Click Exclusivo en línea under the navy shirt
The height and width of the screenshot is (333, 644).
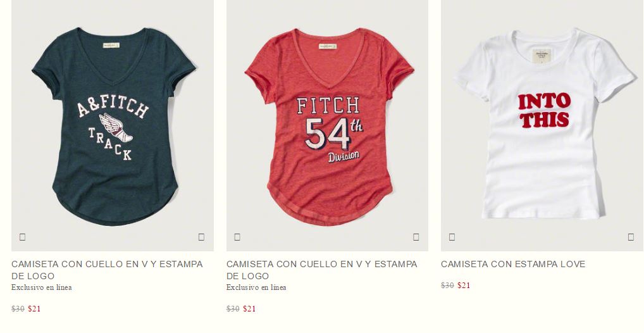click(42, 287)
